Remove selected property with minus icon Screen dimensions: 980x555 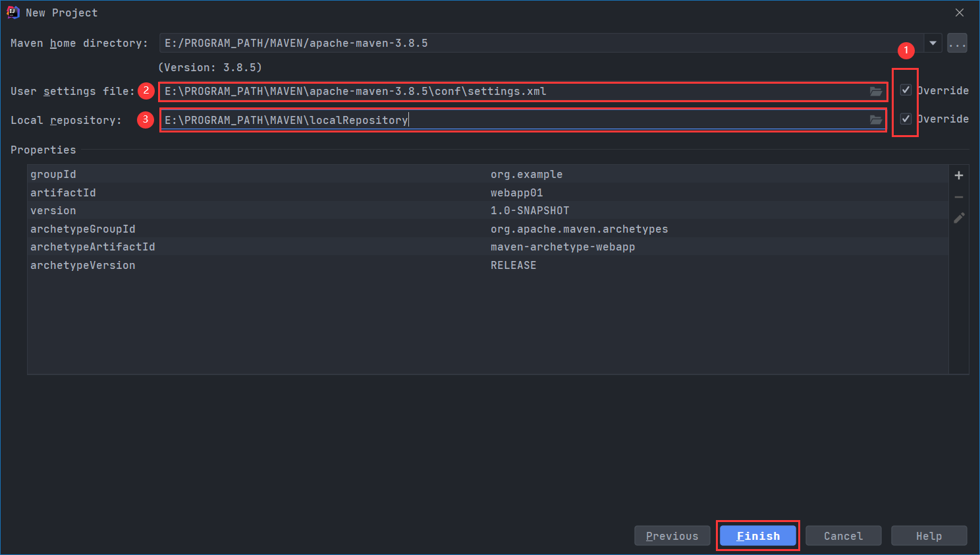(959, 197)
